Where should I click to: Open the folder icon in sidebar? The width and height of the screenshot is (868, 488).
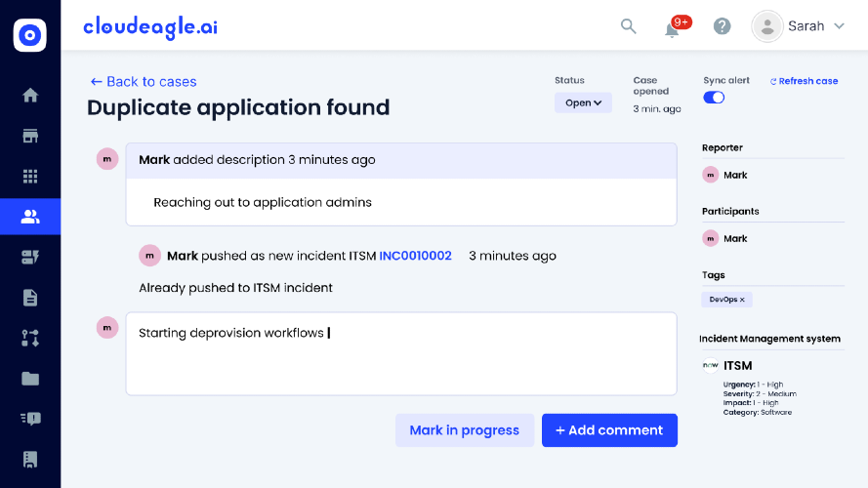tap(30, 379)
